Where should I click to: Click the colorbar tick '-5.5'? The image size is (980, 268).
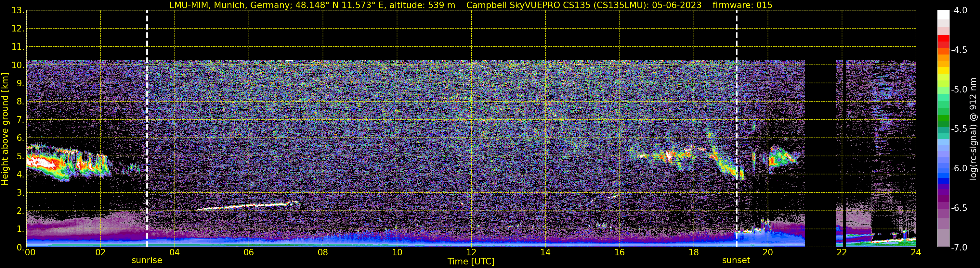click(x=959, y=129)
